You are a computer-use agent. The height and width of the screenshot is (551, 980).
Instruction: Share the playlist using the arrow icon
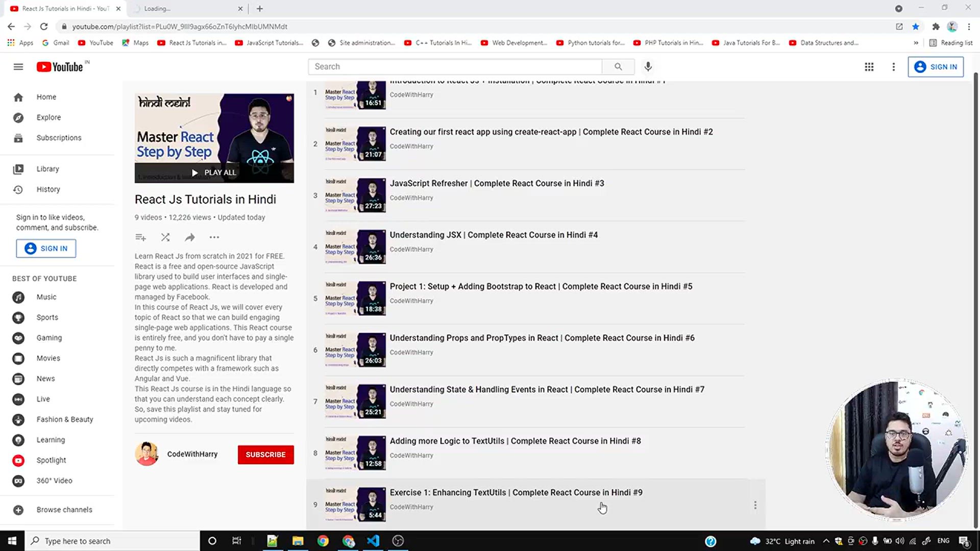(190, 237)
